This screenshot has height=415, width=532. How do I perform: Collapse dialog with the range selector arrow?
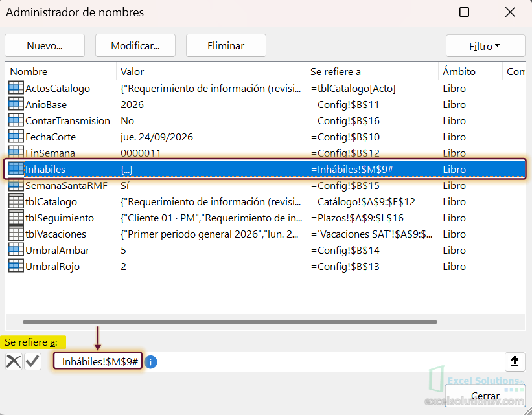pyautogui.click(x=515, y=361)
